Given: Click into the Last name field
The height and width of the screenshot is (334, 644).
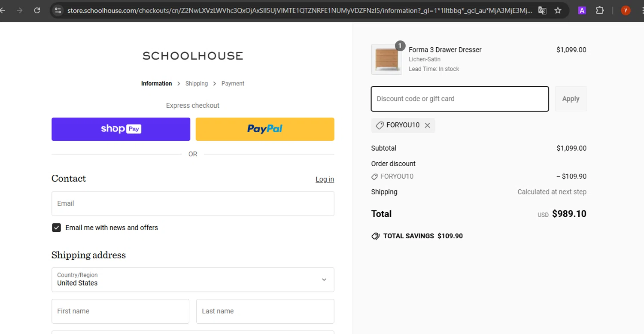Looking at the screenshot, I should coord(265,311).
